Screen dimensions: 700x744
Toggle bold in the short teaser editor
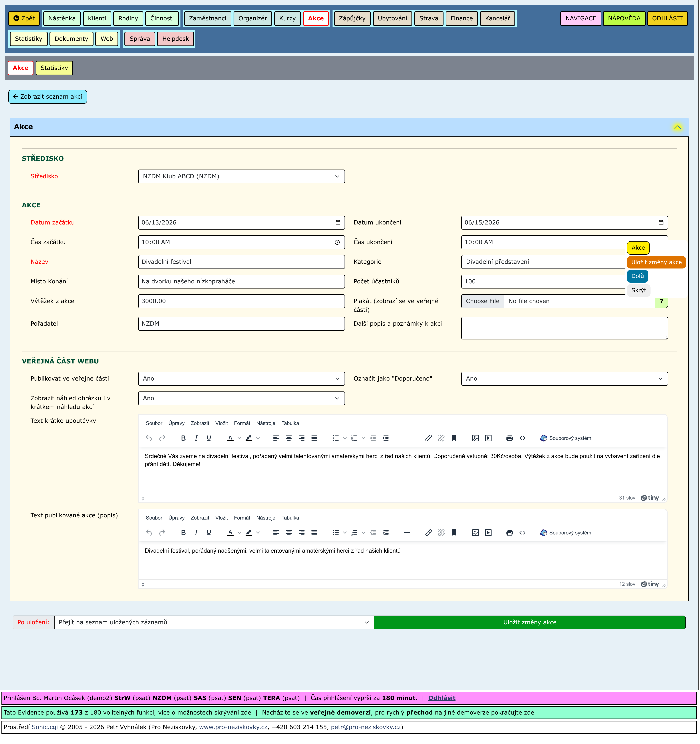point(183,439)
